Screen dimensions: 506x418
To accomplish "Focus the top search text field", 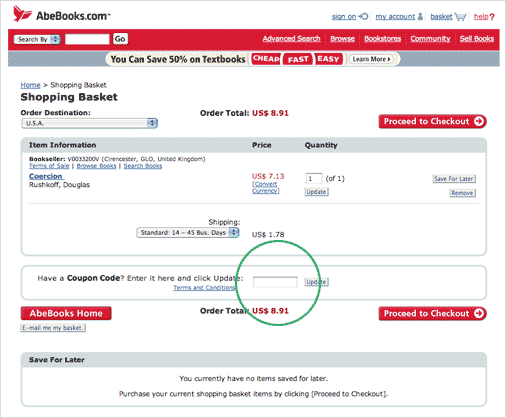I will [x=87, y=39].
